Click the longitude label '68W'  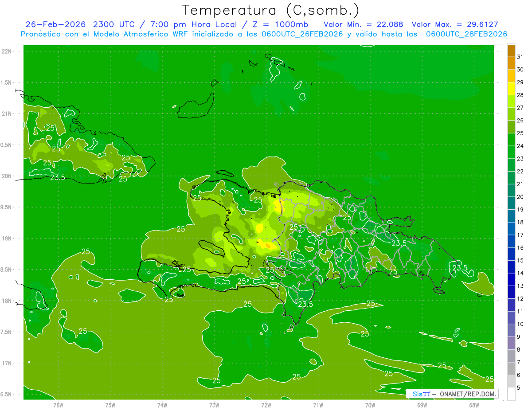point(474,405)
